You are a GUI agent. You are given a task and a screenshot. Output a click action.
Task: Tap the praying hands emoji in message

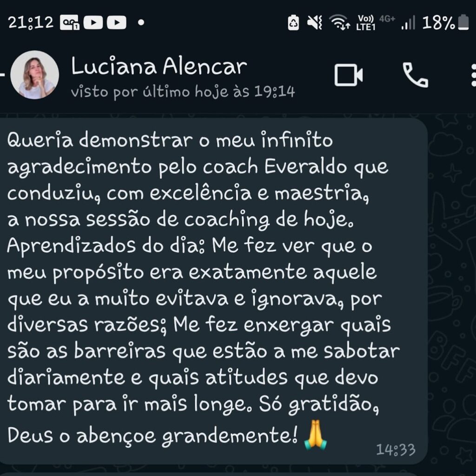tap(316, 435)
